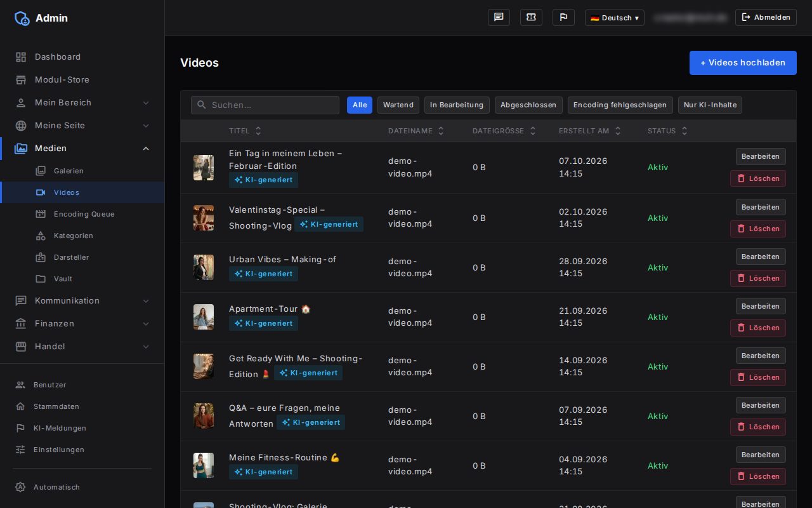Image resolution: width=812 pixels, height=508 pixels.
Task: Delete the Apartment-Tour video
Action: coord(757,328)
